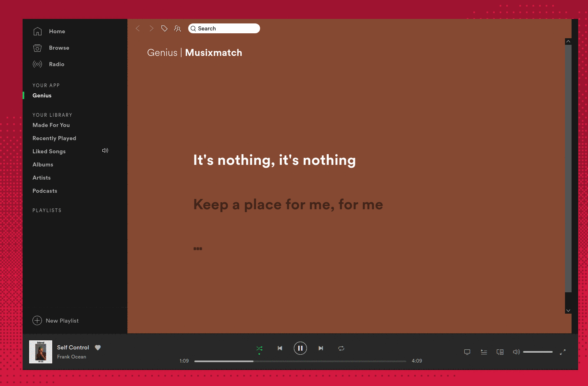Click the tag icon in top bar
The image size is (588, 386).
(x=164, y=28)
